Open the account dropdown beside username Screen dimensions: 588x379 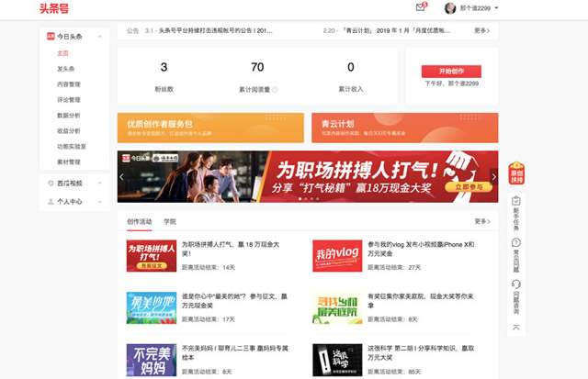tap(496, 8)
